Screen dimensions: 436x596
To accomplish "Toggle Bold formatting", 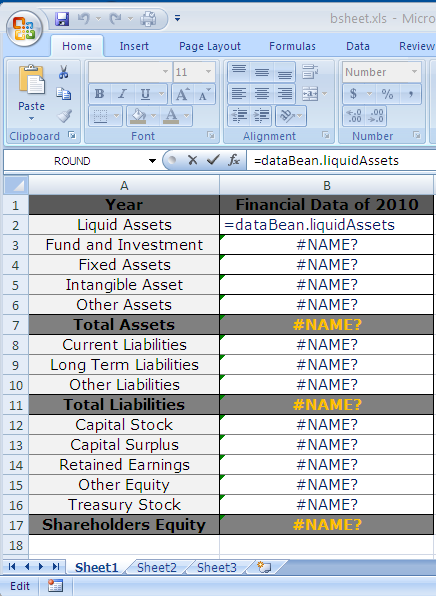I will (100, 94).
